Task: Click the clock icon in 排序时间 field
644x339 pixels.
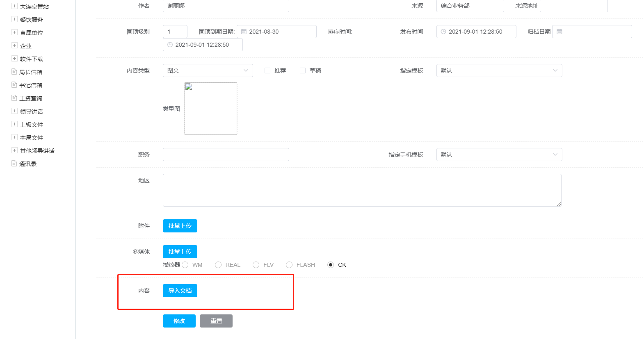Action: pos(170,45)
